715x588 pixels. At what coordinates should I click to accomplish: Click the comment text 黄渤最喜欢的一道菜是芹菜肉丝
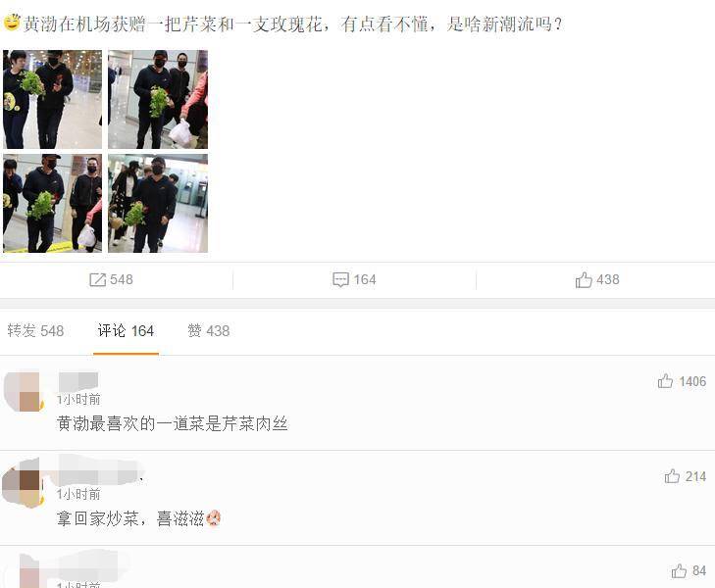(173, 424)
